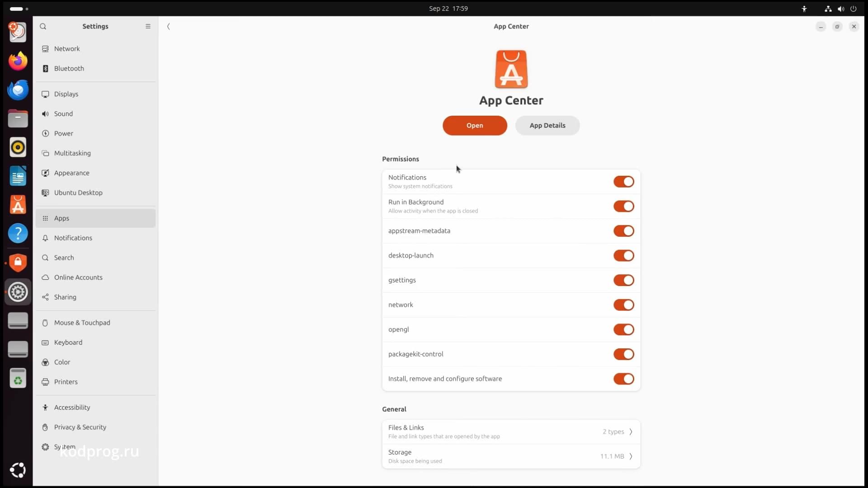Open App Center from the dock
Screen dimensions: 868x488
[x=18, y=205]
